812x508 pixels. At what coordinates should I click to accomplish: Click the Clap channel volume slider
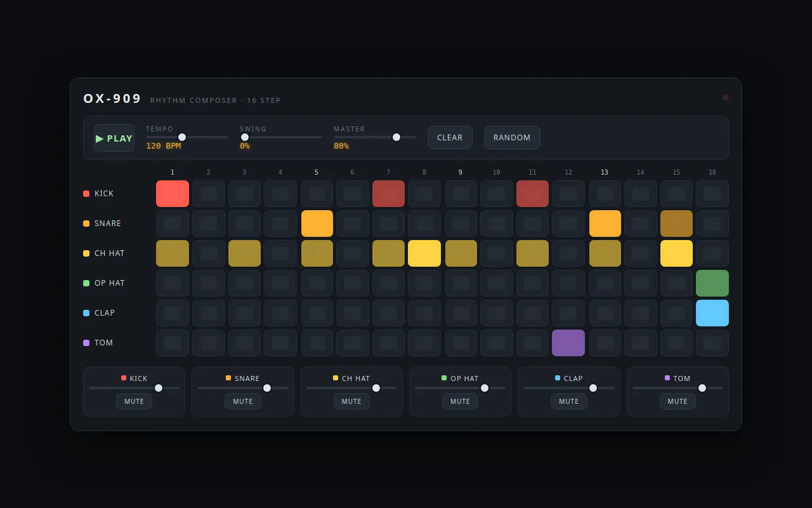click(x=569, y=388)
